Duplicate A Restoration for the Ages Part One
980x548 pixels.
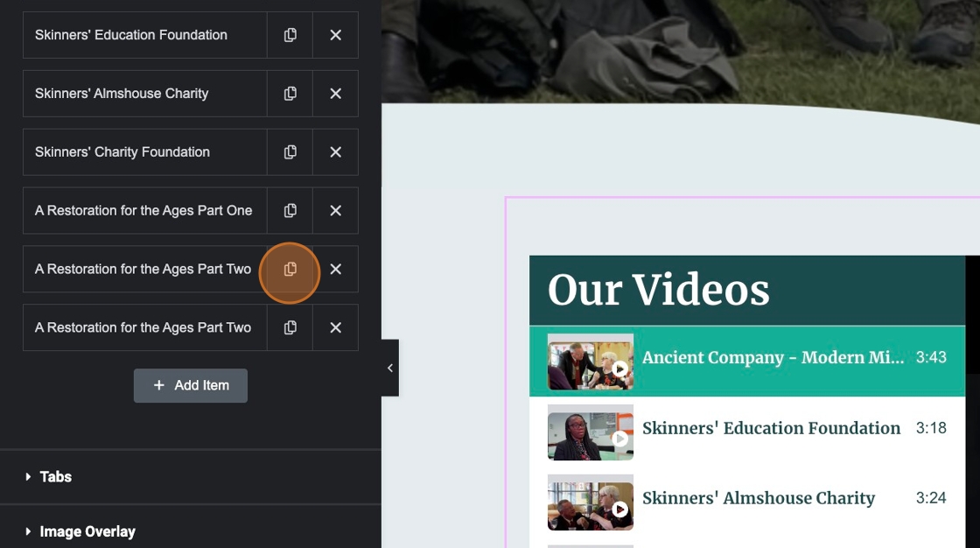coord(290,211)
